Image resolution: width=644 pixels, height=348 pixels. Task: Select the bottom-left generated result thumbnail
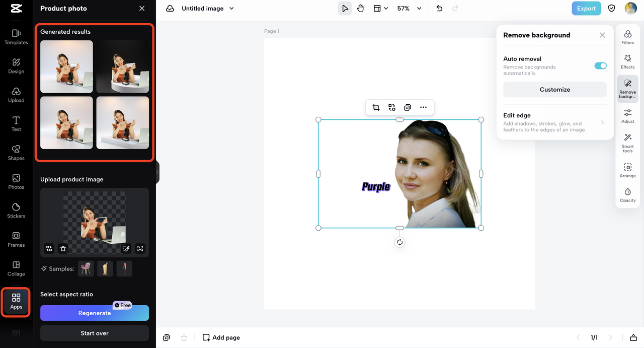[66, 123]
